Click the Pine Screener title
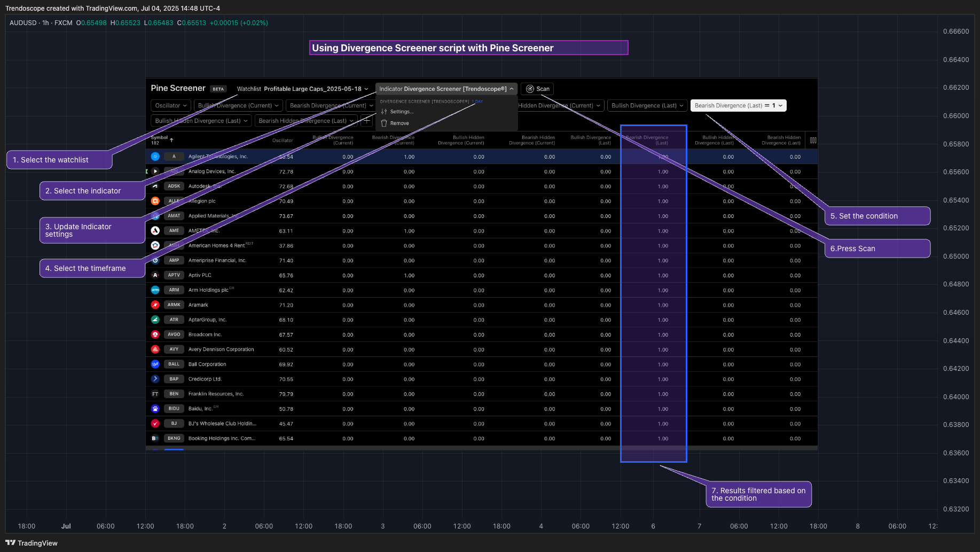This screenshot has width=980, height=552. pyautogui.click(x=178, y=88)
